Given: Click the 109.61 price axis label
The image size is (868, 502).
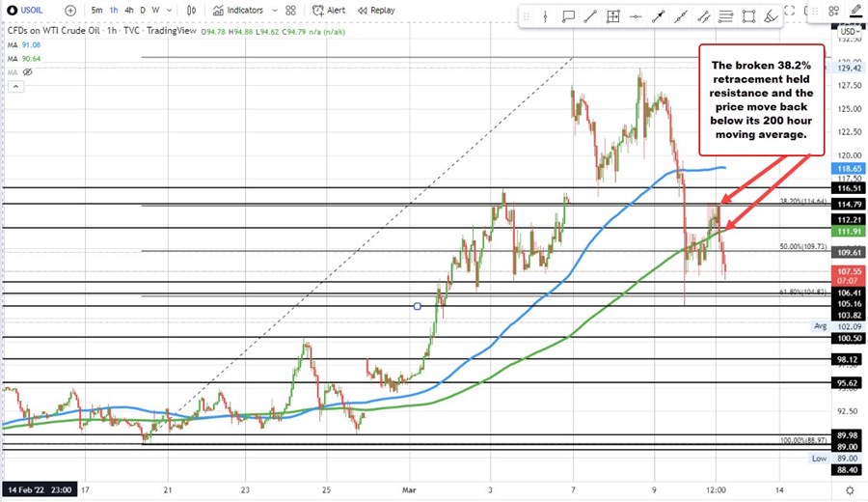Looking at the screenshot, I should click(849, 252).
